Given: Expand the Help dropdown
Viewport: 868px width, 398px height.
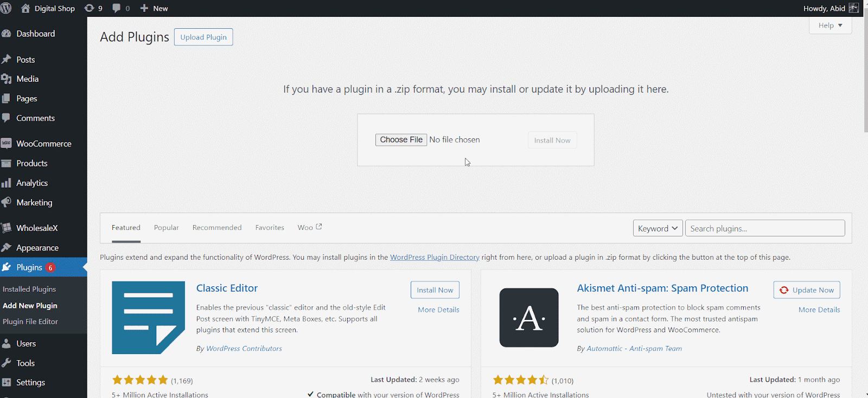Looking at the screenshot, I should click(x=830, y=25).
